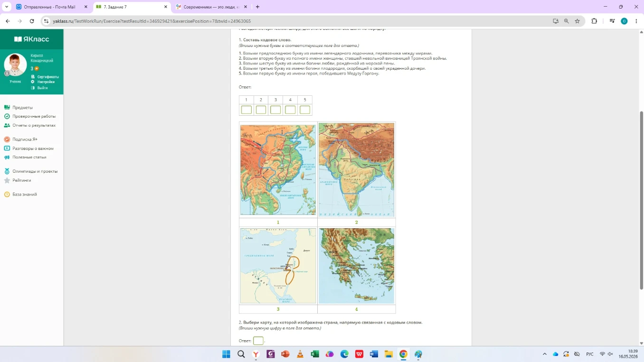Close the 7. Задание 7 tab

tap(166, 7)
